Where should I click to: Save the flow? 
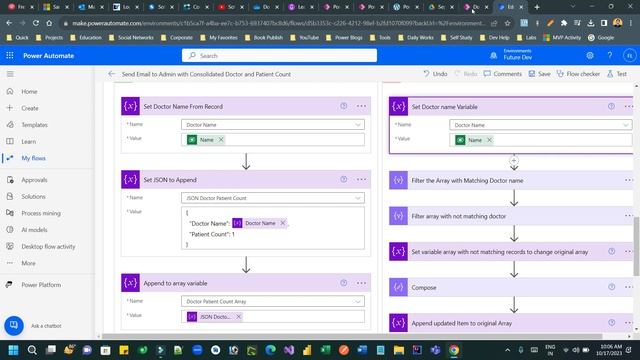click(x=539, y=74)
